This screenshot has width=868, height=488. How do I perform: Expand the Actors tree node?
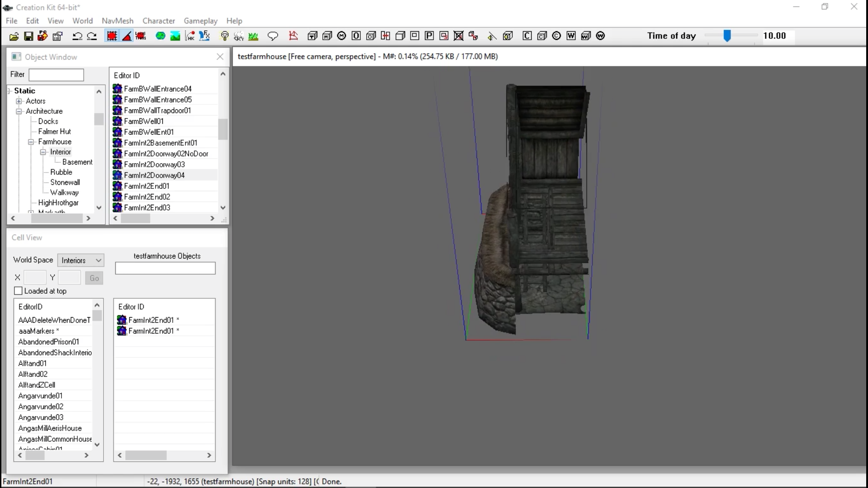click(x=19, y=101)
